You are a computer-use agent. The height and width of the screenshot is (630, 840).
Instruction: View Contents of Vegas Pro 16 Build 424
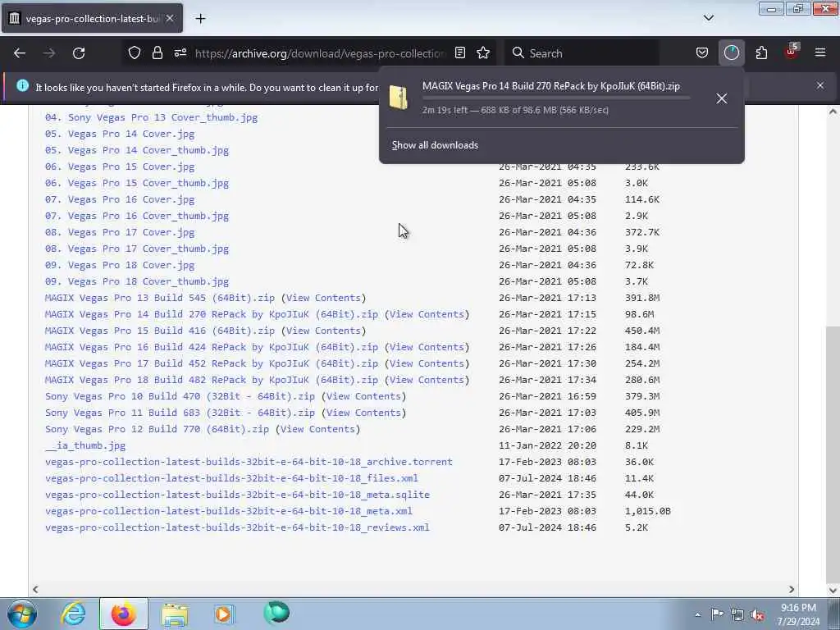[x=427, y=347]
